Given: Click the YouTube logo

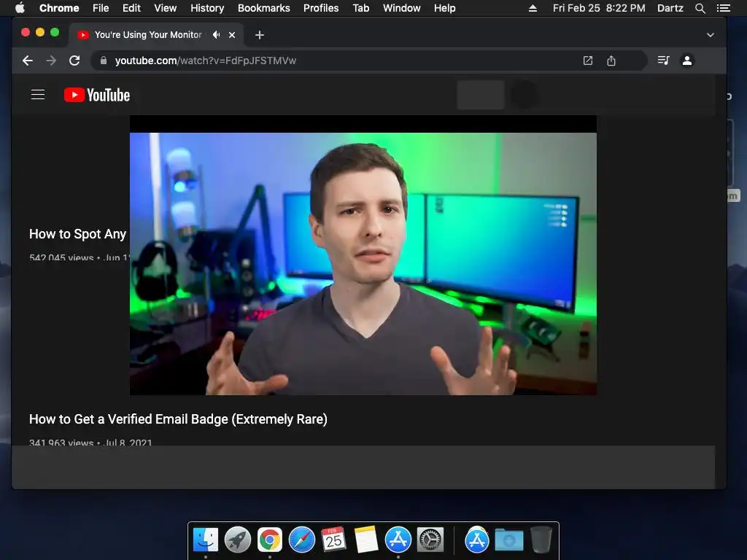Looking at the screenshot, I should click(x=97, y=95).
